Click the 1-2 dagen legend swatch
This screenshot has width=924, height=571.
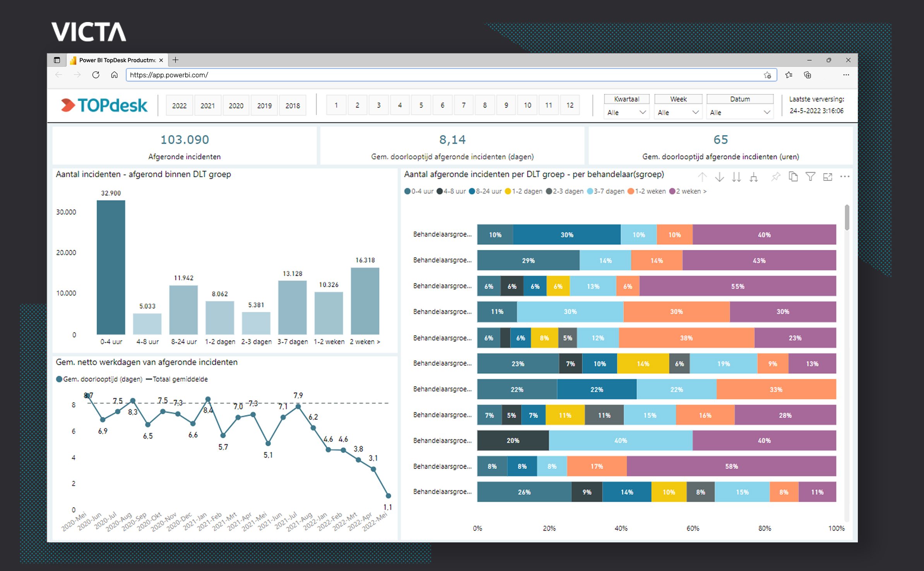click(x=508, y=191)
